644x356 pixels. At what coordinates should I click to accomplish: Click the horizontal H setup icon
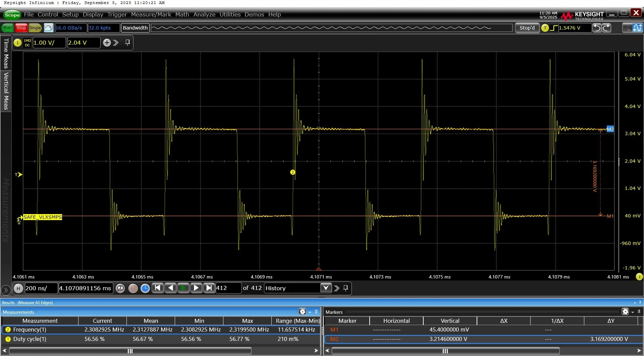(x=18, y=288)
